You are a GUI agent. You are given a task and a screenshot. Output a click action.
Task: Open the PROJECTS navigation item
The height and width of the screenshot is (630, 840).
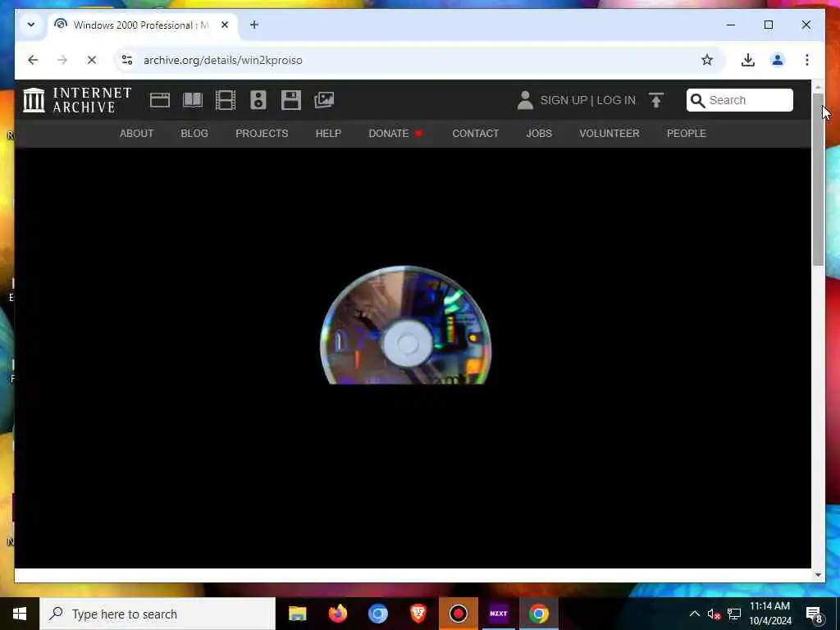[x=262, y=134]
